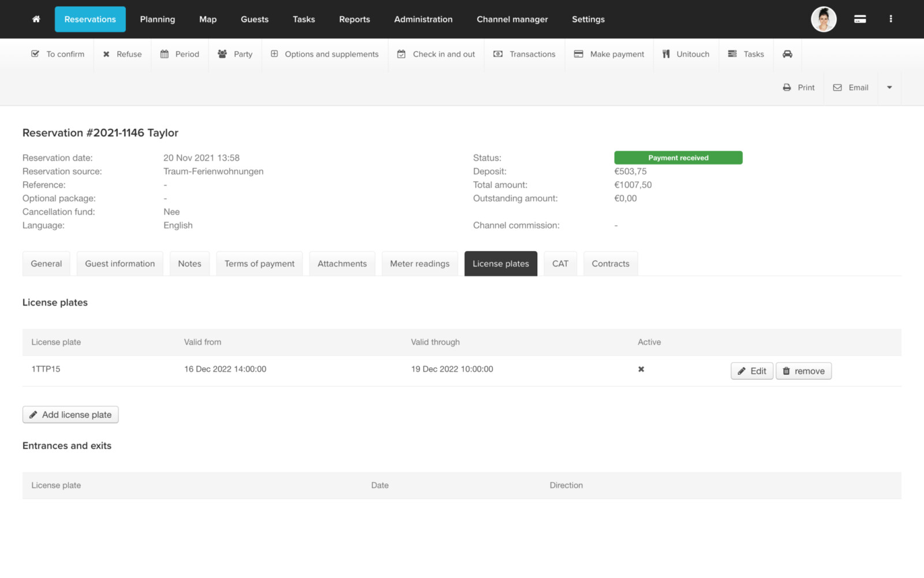This screenshot has width=924, height=578.
Task: Edit license plate 1TTP15
Action: (x=751, y=371)
